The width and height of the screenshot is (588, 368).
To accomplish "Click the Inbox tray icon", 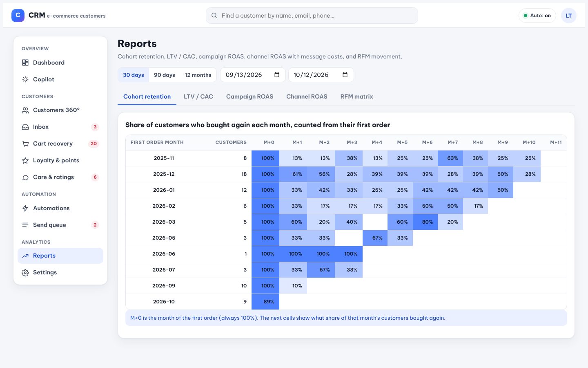I will 25,127.
